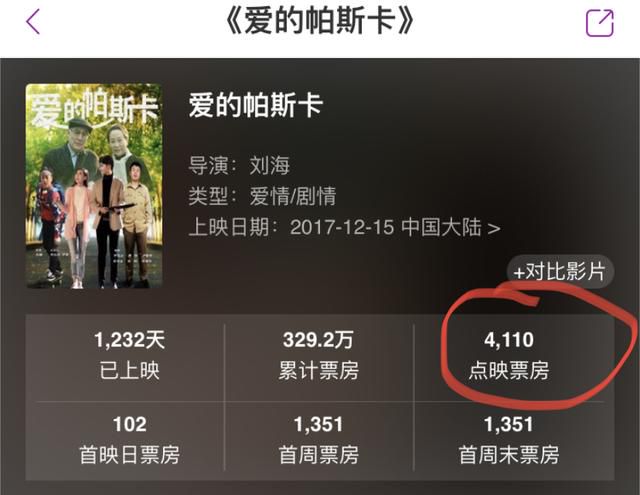
Task: Select the 点映票房 4,110 stat cell
Action: (509, 356)
